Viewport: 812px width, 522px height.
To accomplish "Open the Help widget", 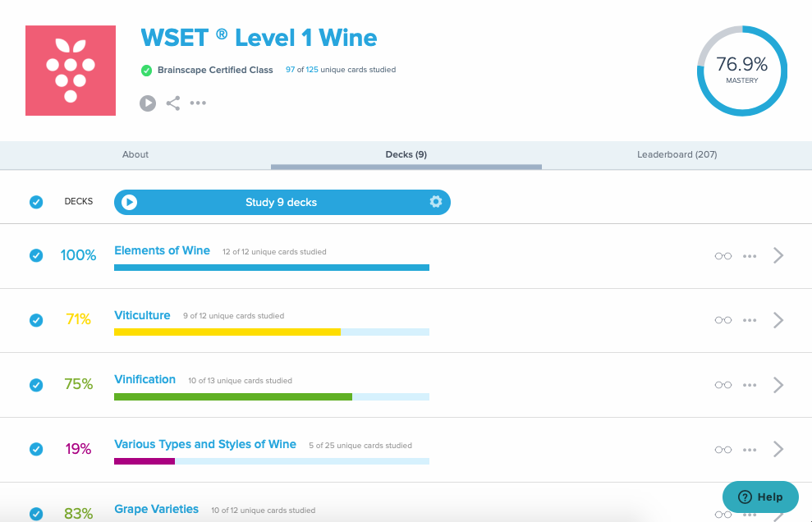I will click(x=759, y=497).
